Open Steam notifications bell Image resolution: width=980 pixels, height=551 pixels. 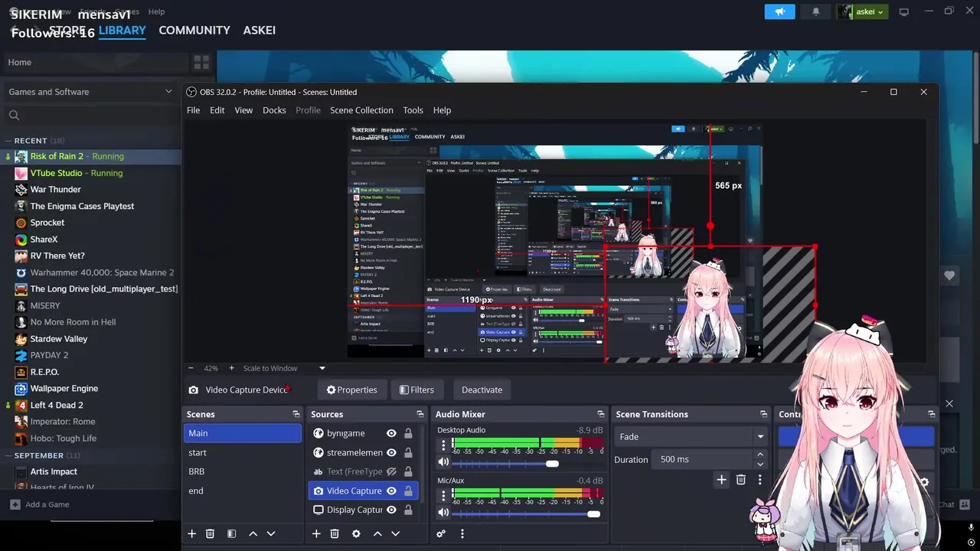tap(815, 11)
